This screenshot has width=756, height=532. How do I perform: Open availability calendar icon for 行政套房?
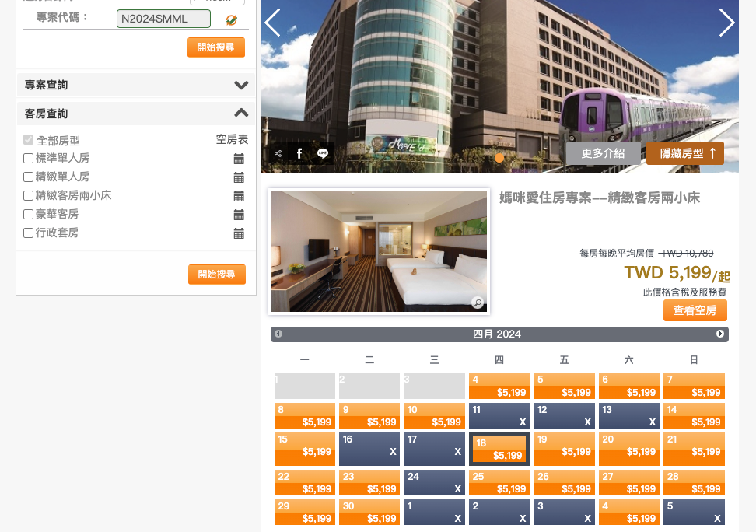click(x=239, y=233)
